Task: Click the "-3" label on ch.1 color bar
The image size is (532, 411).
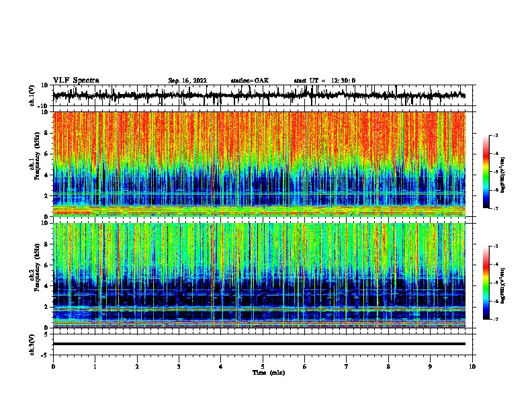Action: click(496, 135)
